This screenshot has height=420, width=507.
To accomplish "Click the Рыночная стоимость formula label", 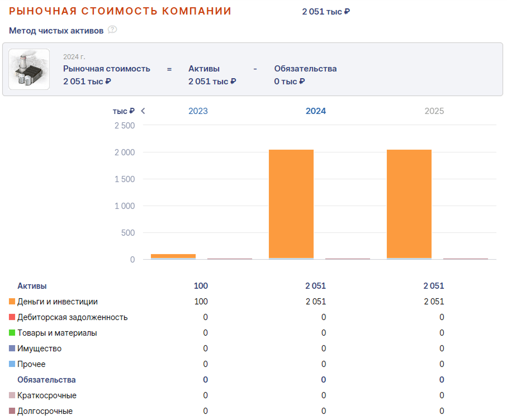I will pos(107,69).
